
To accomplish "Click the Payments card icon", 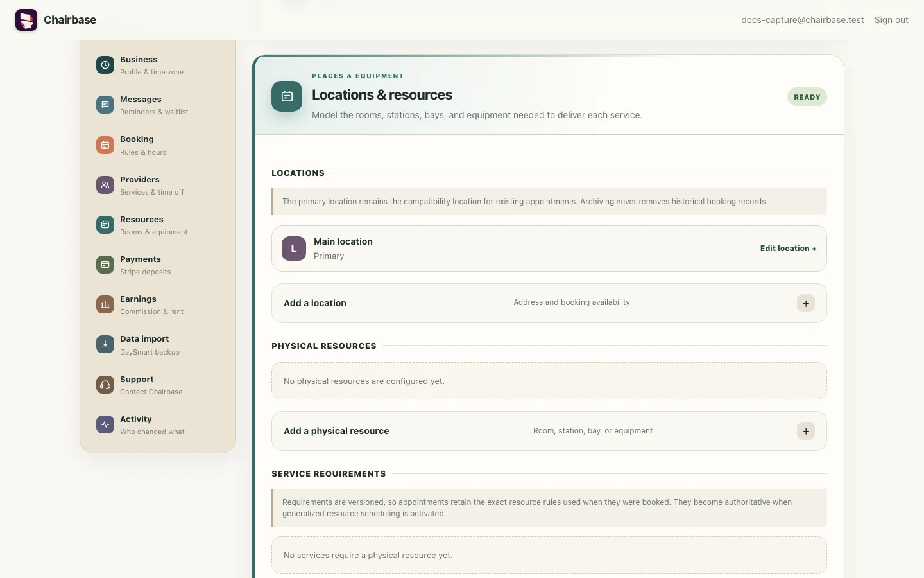I will [x=105, y=265].
